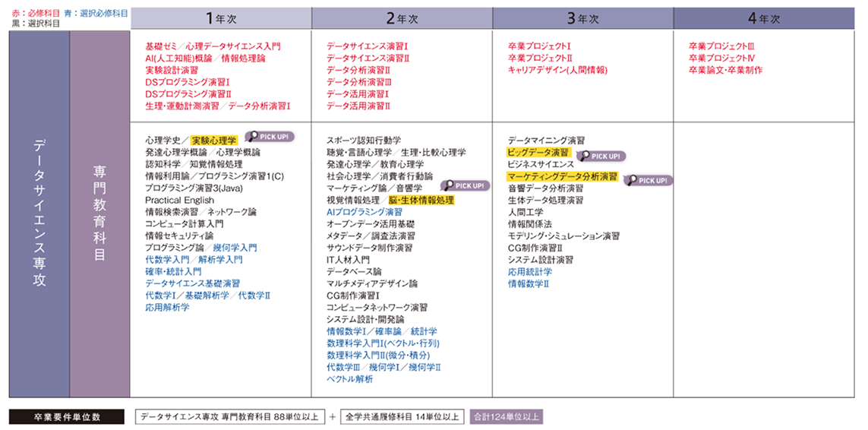The height and width of the screenshot is (430, 868).
Task: Click the 専門教育科目 88単位以上 box
Action: point(229,416)
